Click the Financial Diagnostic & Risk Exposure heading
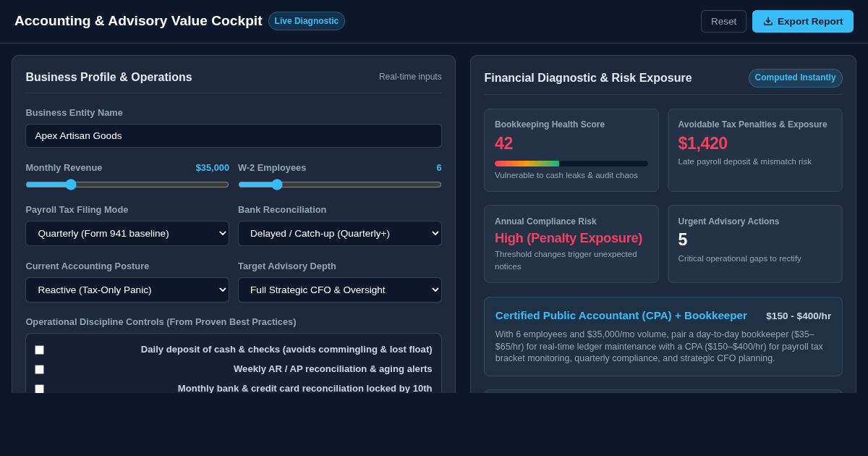The height and width of the screenshot is (456, 868). tap(588, 78)
